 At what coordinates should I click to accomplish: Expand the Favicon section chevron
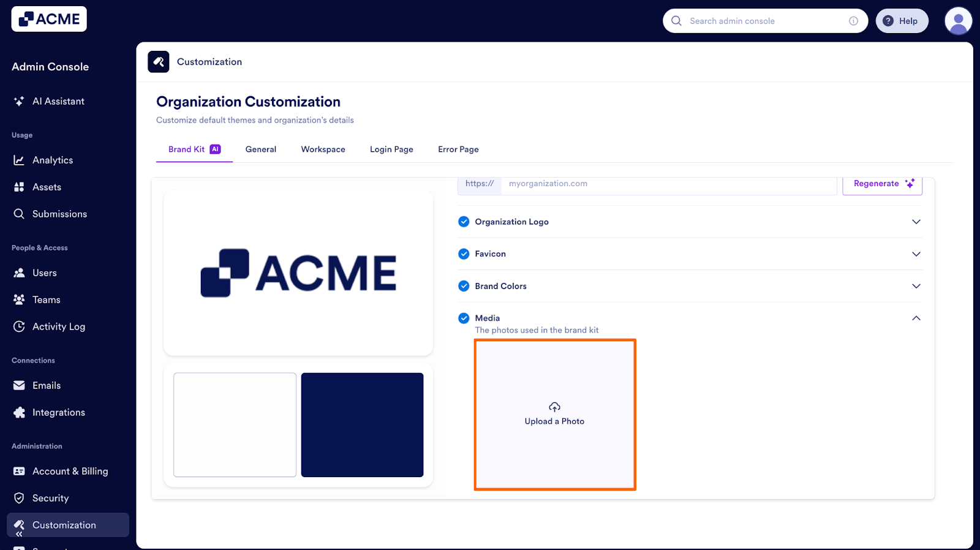tap(916, 254)
